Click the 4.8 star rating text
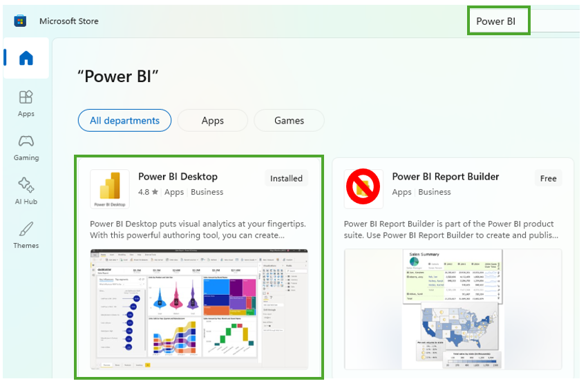 pos(148,192)
